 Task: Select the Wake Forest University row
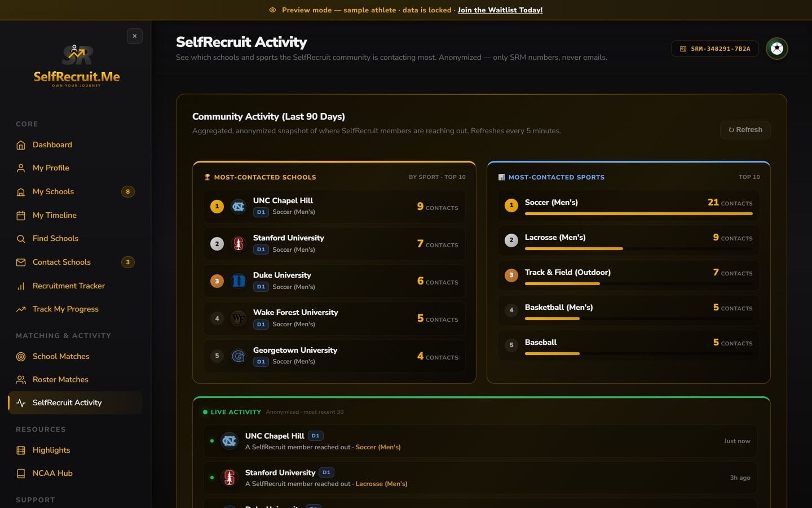tap(334, 318)
